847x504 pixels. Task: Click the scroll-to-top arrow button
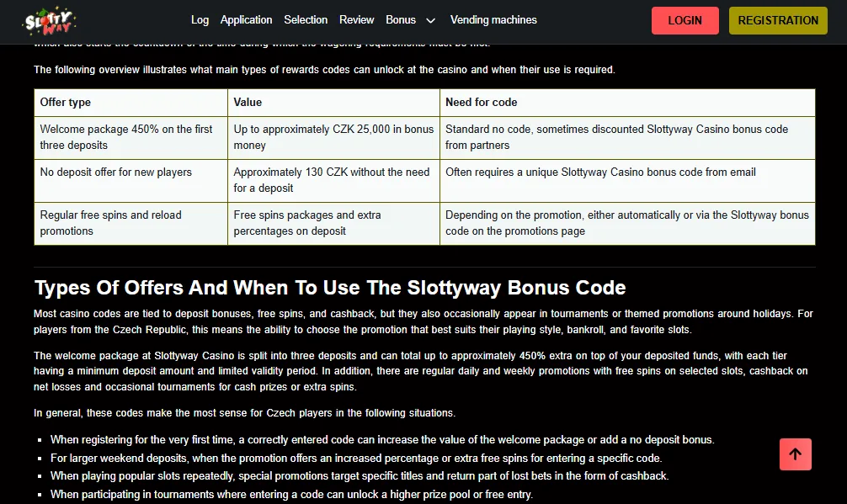pos(795,454)
